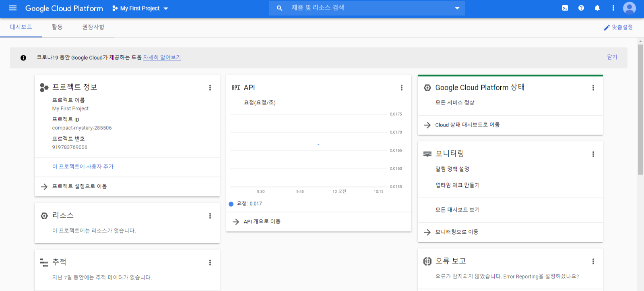Open the API card three-dot menu
The width and height of the screenshot is (644, 291).
(x=402, y=87)
